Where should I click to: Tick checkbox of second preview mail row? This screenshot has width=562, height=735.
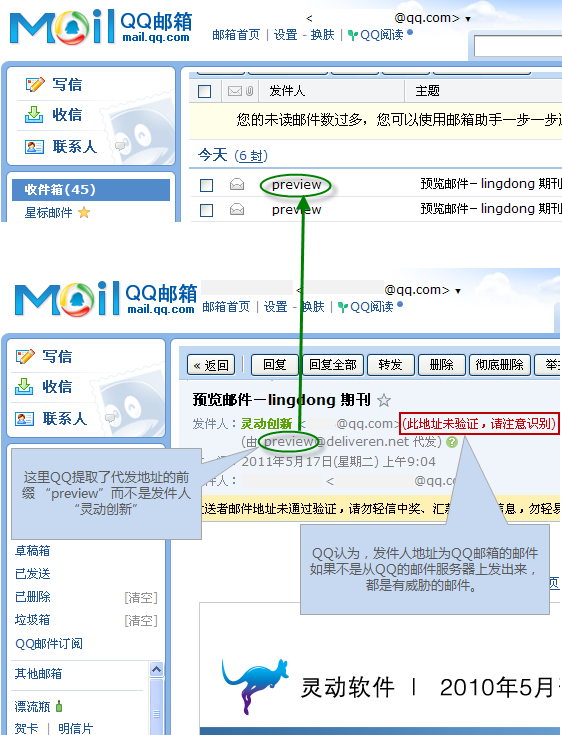(x=206, y=210)
